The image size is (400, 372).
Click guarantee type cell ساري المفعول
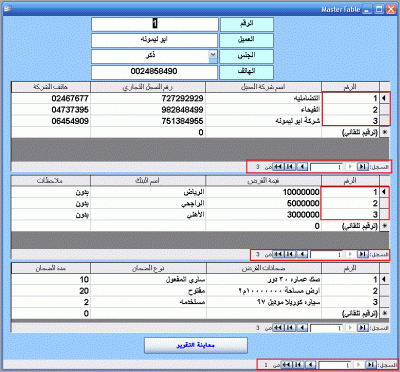click(x=148, y=279)
